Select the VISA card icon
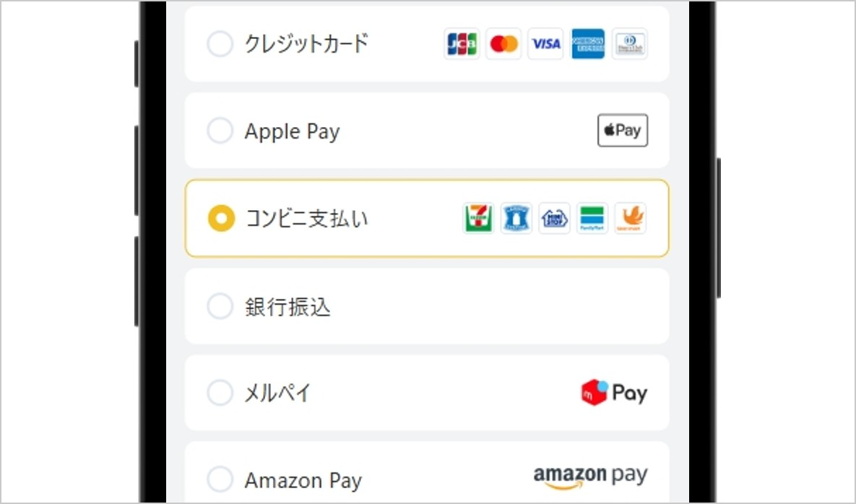Image resolution: width=856 pixels, height=504 pixels. [x=545, y=44]
